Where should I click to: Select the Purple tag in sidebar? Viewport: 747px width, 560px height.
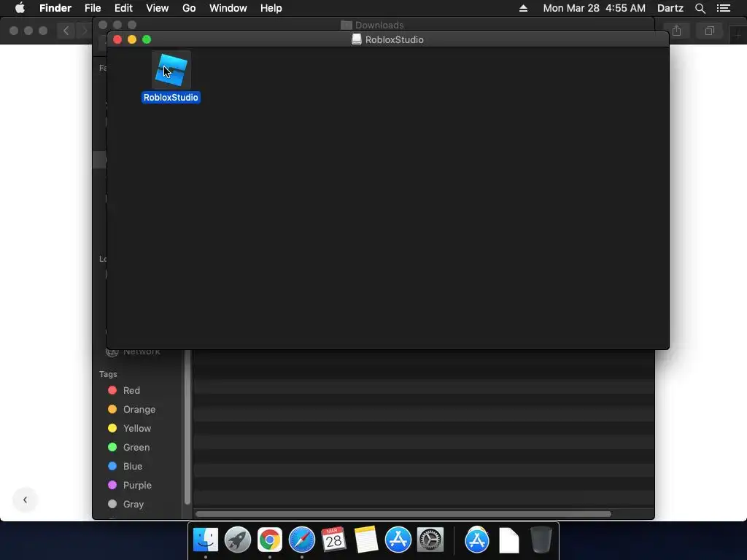[x=130, y=485]
